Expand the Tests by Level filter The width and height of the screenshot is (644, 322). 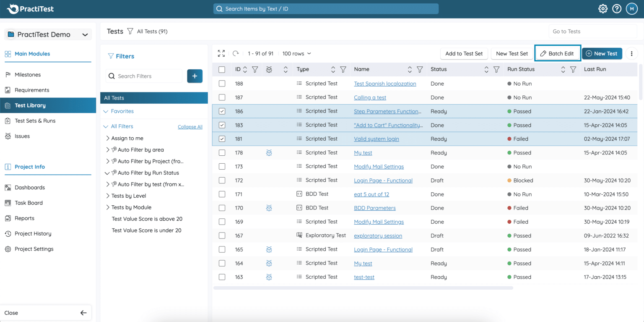tap(108, 196)
